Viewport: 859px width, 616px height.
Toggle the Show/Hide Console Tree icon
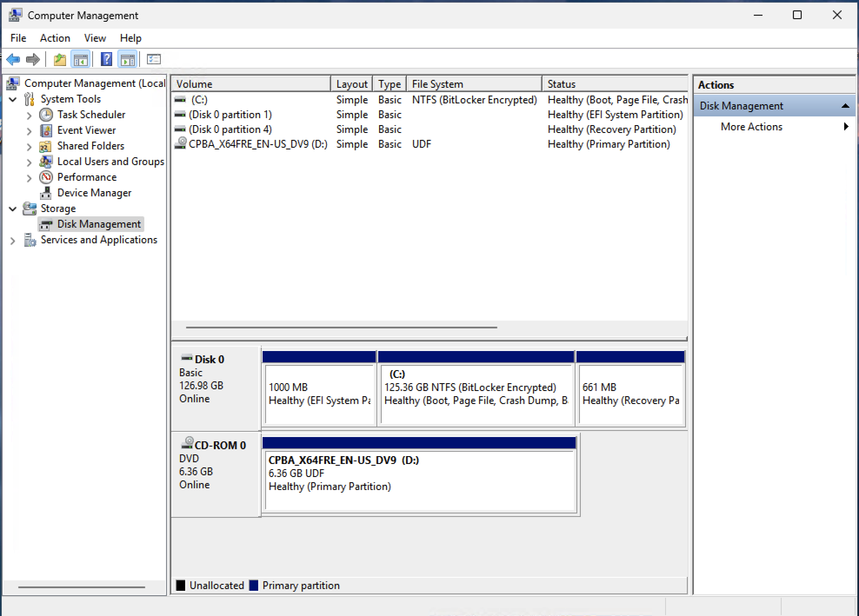(81, 59)
